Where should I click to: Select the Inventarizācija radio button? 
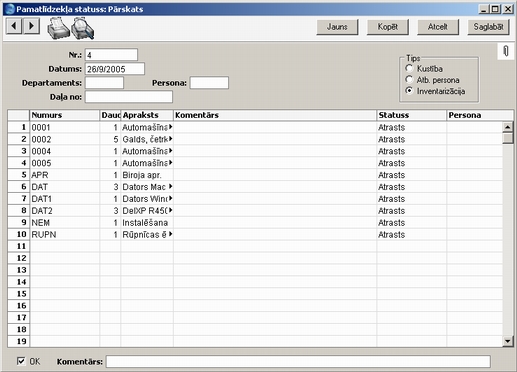[x=409, y=91]
